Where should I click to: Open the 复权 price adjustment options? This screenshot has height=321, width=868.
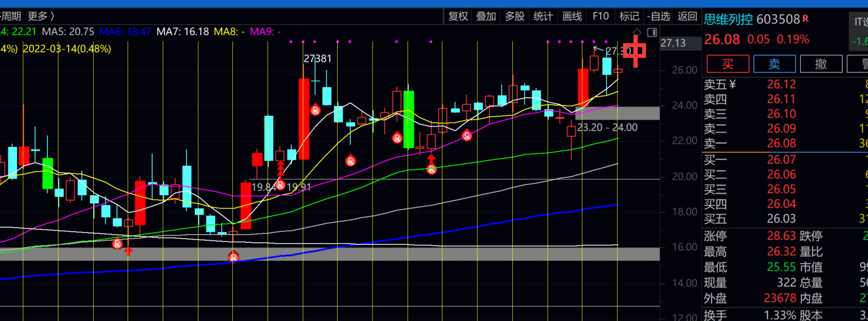pyautogui.click(x=458, y=16)
